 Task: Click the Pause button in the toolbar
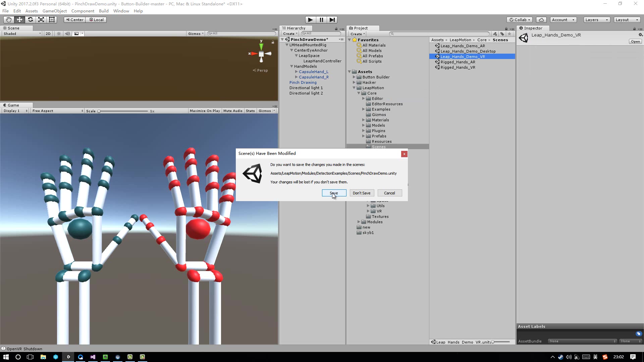point(321,20)
